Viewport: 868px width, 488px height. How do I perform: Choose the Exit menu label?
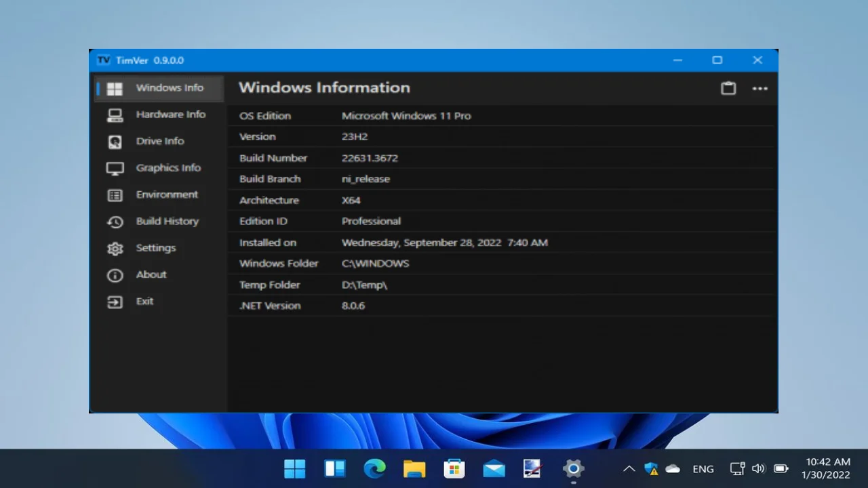pos(144,301)
